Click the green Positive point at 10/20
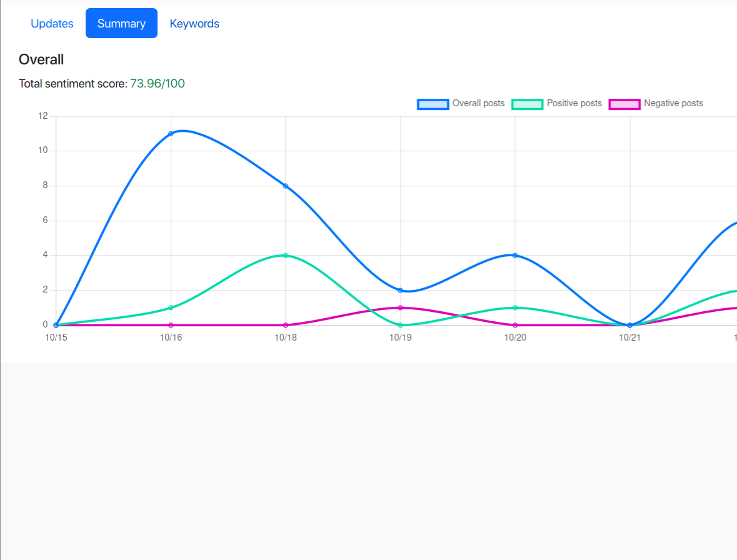737x560 pixels. pyautogui.click(x=514, y=307)
